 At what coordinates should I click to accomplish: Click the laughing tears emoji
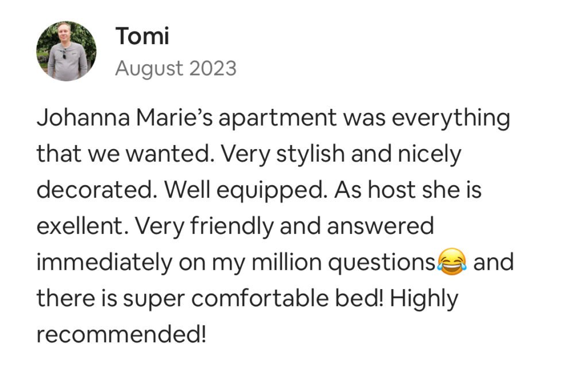click(x=451, y=263)
